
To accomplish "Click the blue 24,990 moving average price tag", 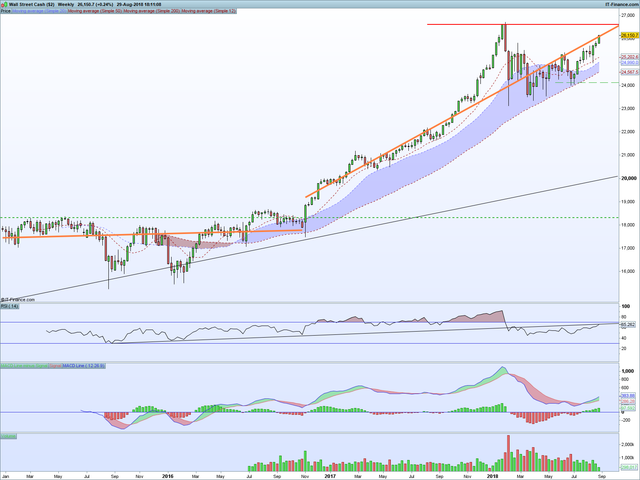I will (630, 63).
